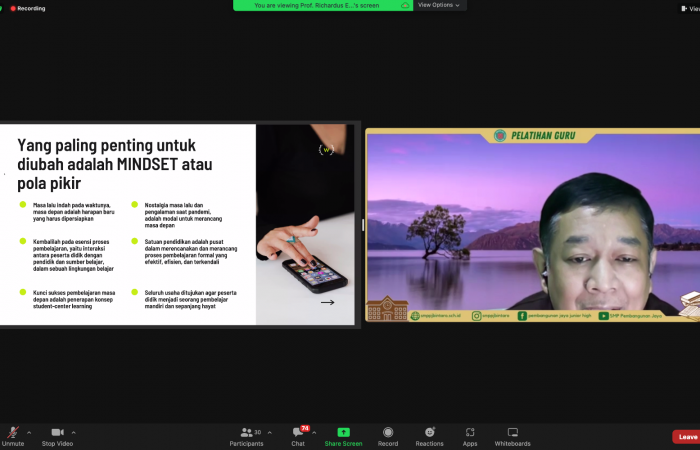
Task: Click the green screen-viewing notification bar
Action: [322, 5]
